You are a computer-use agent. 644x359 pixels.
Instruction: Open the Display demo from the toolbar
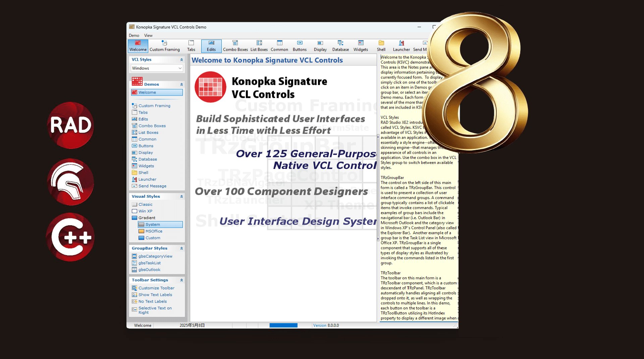[x=320, y=46]
